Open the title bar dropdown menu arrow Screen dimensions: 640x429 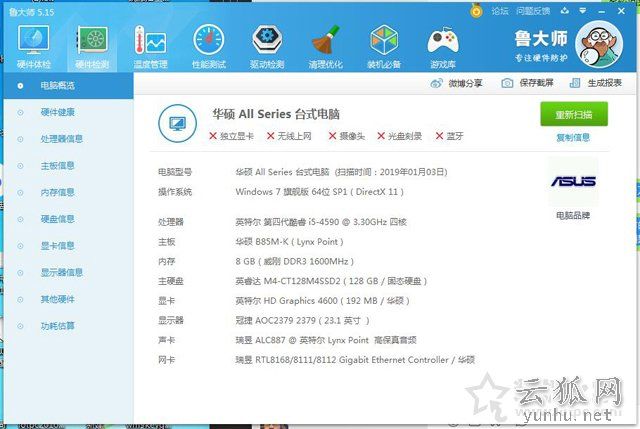583,11
